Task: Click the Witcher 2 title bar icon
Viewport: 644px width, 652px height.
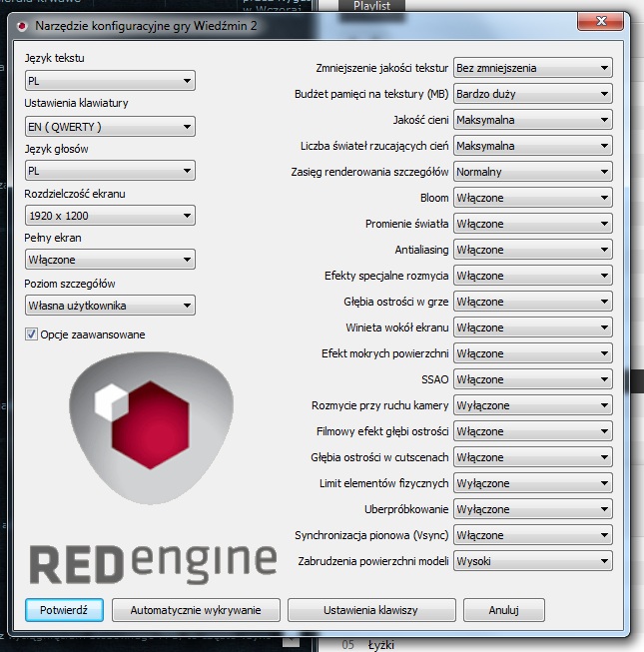Action: pos(23,25)
